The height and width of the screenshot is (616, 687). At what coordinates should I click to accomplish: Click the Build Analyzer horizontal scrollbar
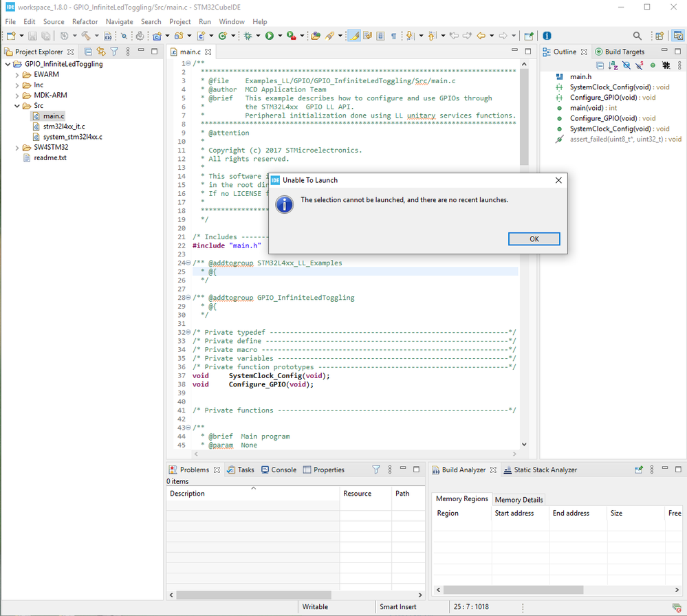[513, 590]
